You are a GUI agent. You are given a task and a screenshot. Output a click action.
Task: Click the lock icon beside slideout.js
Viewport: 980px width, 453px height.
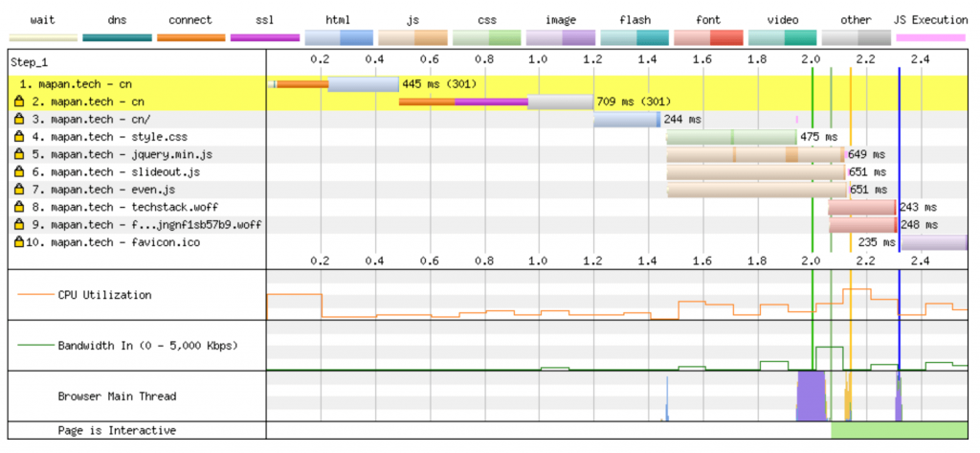tap(19, 171)
